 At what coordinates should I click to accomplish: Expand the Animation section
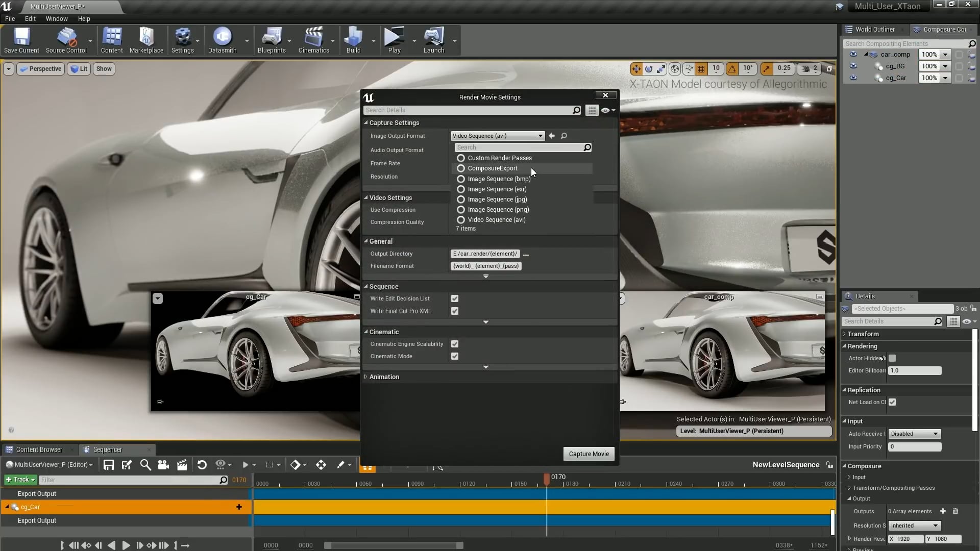click(366, 377)
